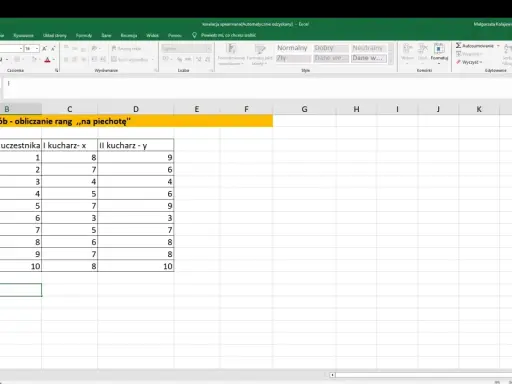Open the font color dropdown arrow
The height and width of the screenshot is (384, 512).
tap(53, 60)
